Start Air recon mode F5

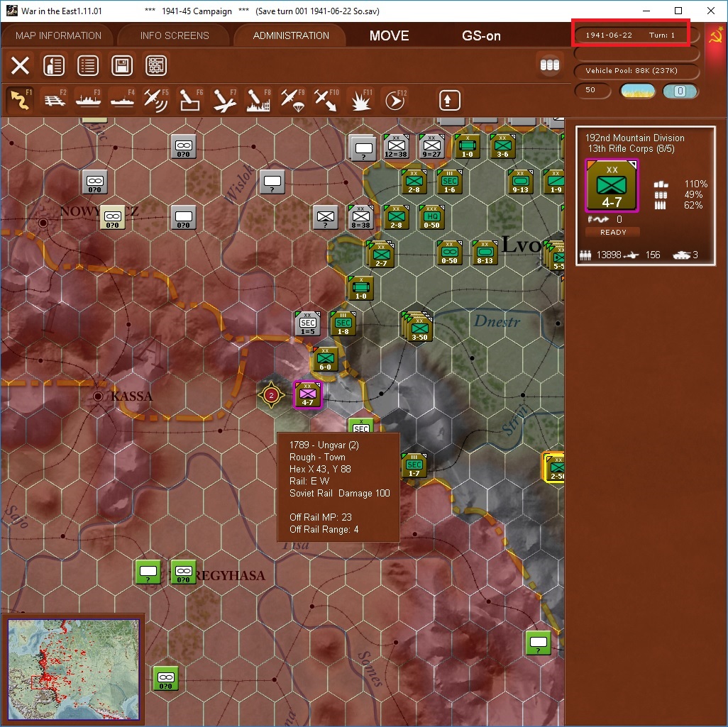[156, 100]
